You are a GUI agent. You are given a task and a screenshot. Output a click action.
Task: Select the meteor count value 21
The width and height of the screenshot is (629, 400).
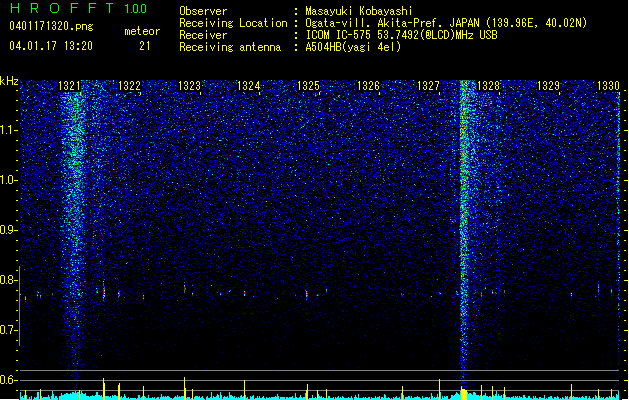145,46
